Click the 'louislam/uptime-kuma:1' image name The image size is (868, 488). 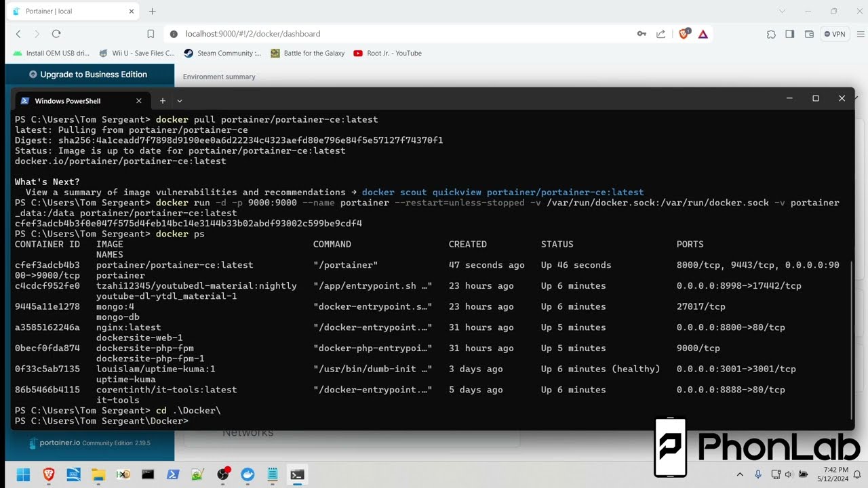tap(156, 369)
